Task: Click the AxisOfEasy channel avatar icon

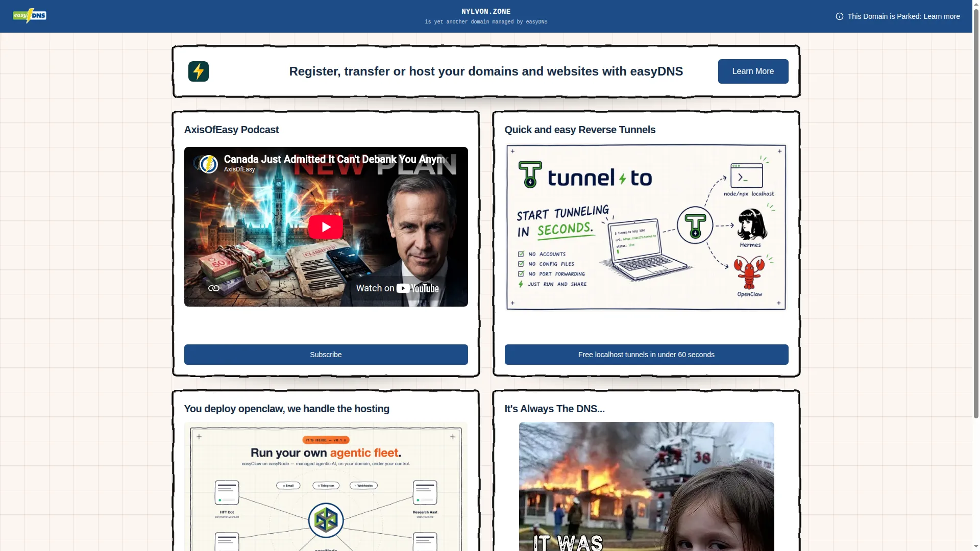Action: click(x=208, y=164)
